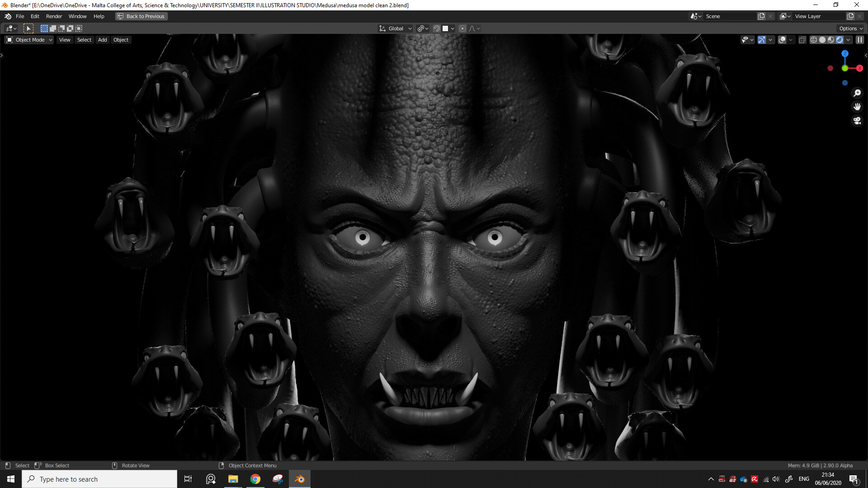Open Task View on taskbar
Screen dimensions: 868x488
pyautogui.click(x=188, y=479)
